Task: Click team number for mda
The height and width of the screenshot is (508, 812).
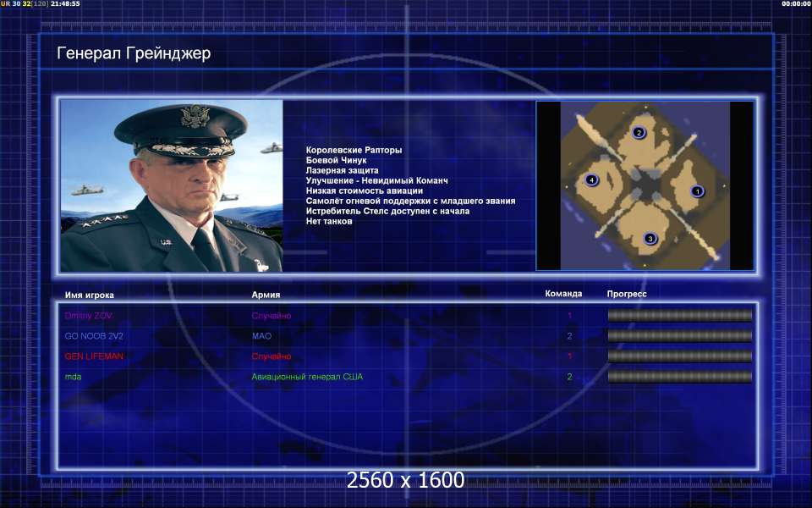Action: tap(569, 377)
